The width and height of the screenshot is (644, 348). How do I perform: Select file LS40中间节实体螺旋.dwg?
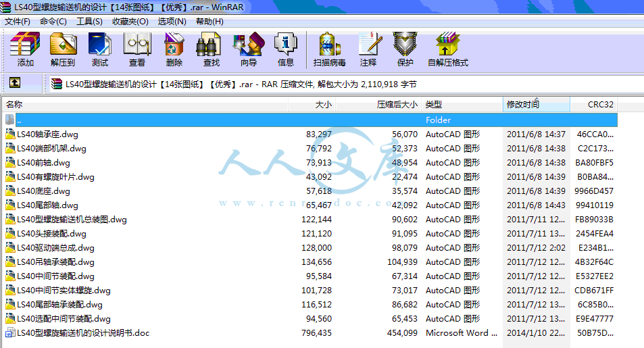(64, 290)
